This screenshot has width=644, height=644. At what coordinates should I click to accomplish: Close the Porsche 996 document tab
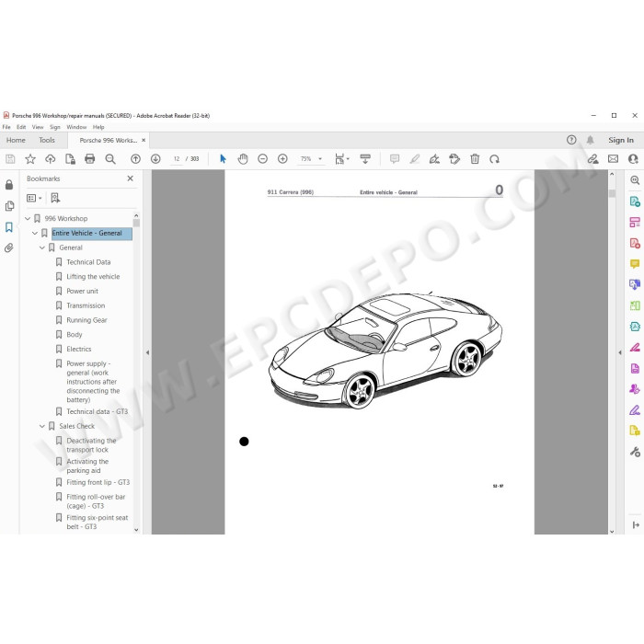(144, 140)
